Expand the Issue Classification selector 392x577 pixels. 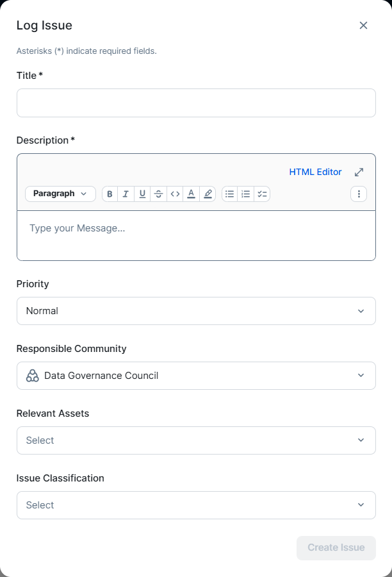pos(196,505)
